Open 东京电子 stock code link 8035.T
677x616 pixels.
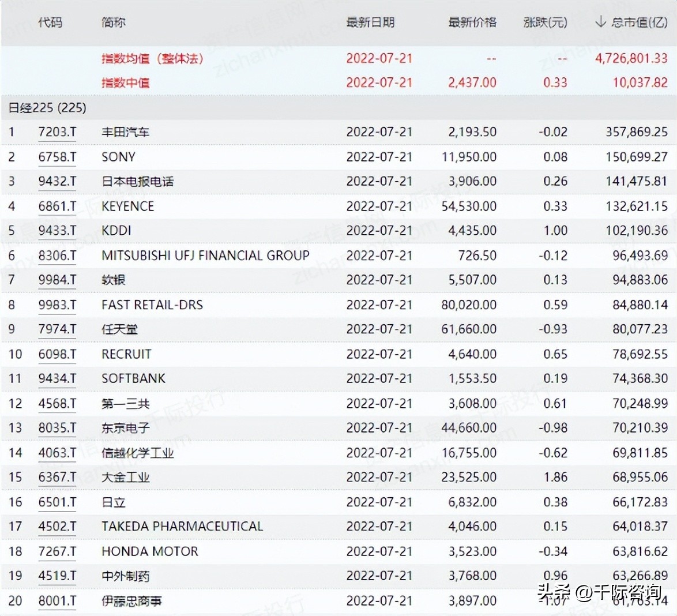(57, 428)
